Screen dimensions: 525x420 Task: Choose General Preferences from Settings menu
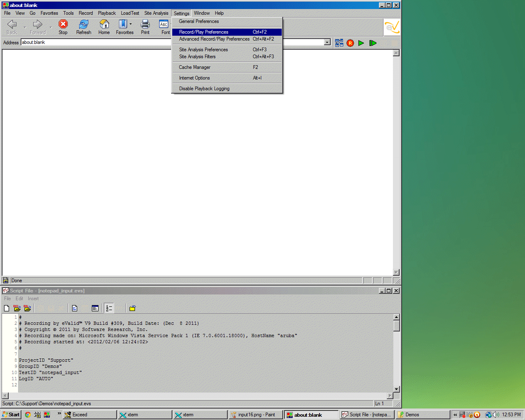[227, 21]
